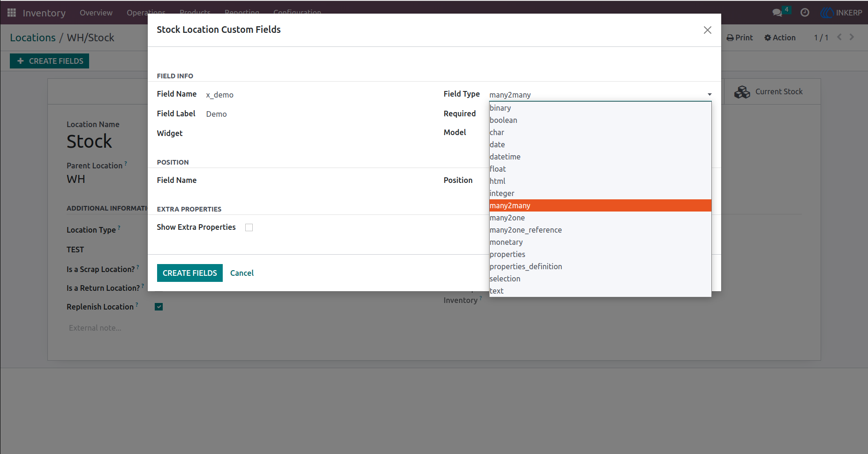Select many2one field type option
The width and height of the screenshot is (868, 454).
[x=600, y=218]
